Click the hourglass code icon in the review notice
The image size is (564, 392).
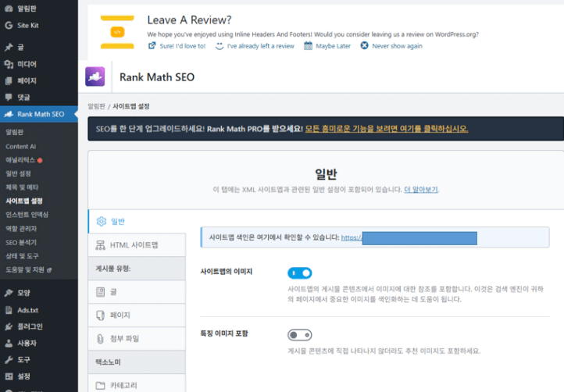pyautogui.click(x=117, y=32)
